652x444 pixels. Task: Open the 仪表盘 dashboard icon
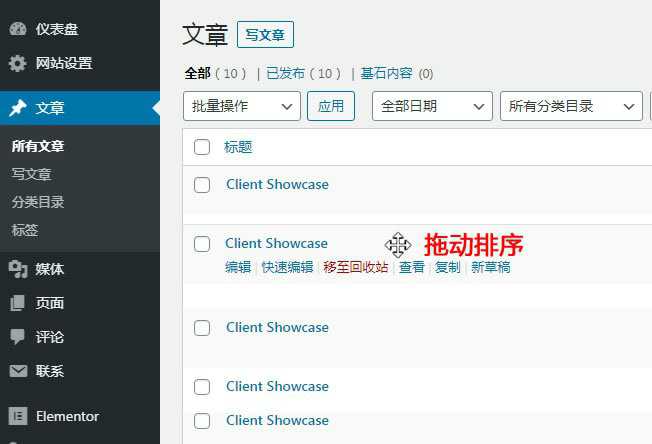coord(18,29)
